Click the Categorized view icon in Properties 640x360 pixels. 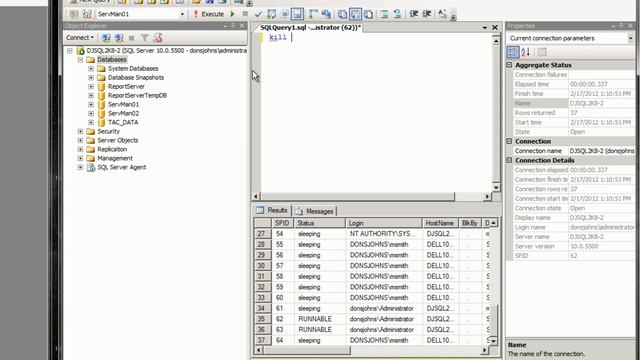pos(513,52)
